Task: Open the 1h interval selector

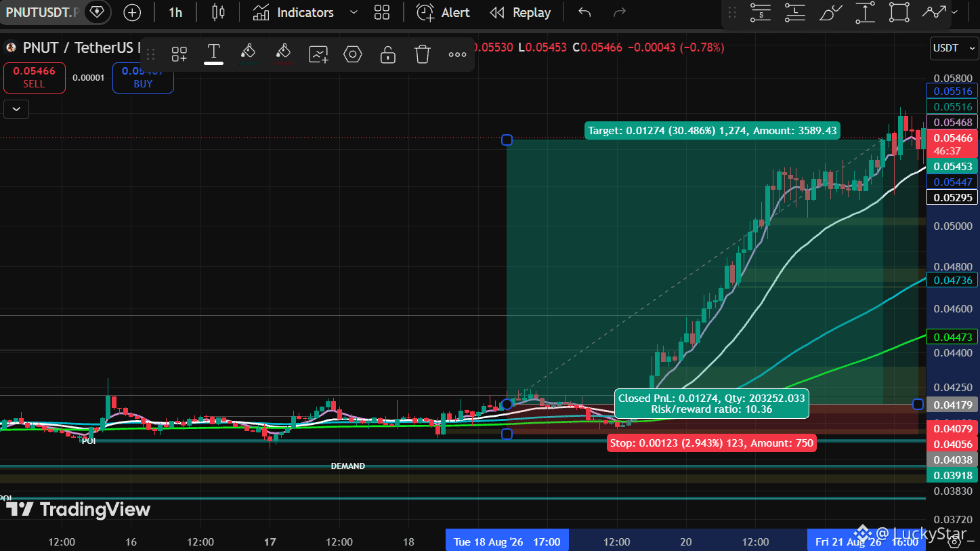Action: pyautogui.click(x=175, y=12)
